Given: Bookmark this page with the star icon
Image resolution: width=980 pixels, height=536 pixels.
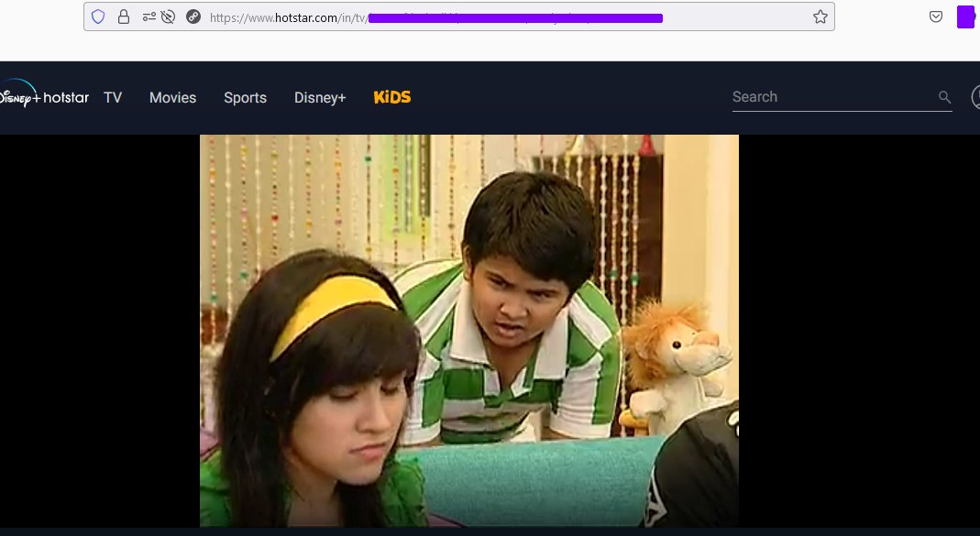Looking at the screenshot, I should coord(820,16).
